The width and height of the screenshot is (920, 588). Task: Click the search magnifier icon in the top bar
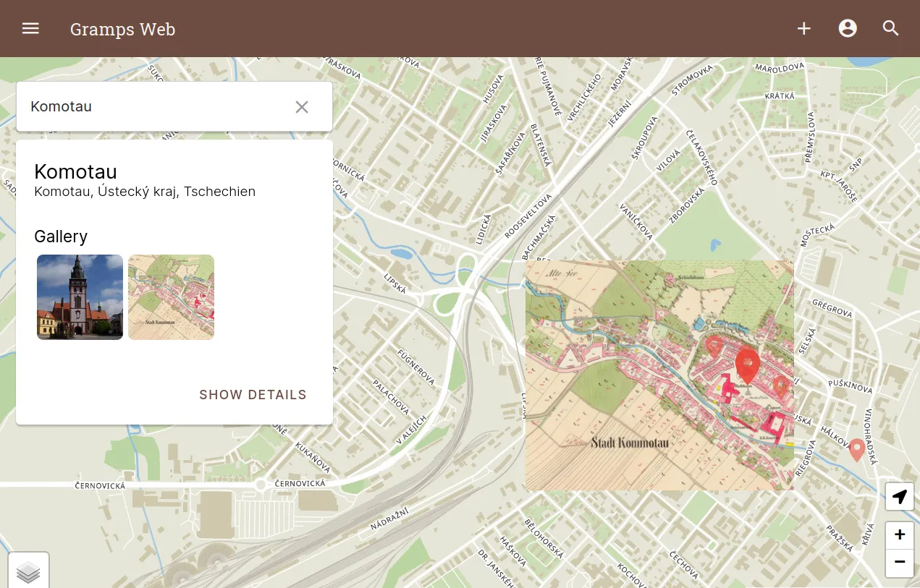[x=890, y=28]
